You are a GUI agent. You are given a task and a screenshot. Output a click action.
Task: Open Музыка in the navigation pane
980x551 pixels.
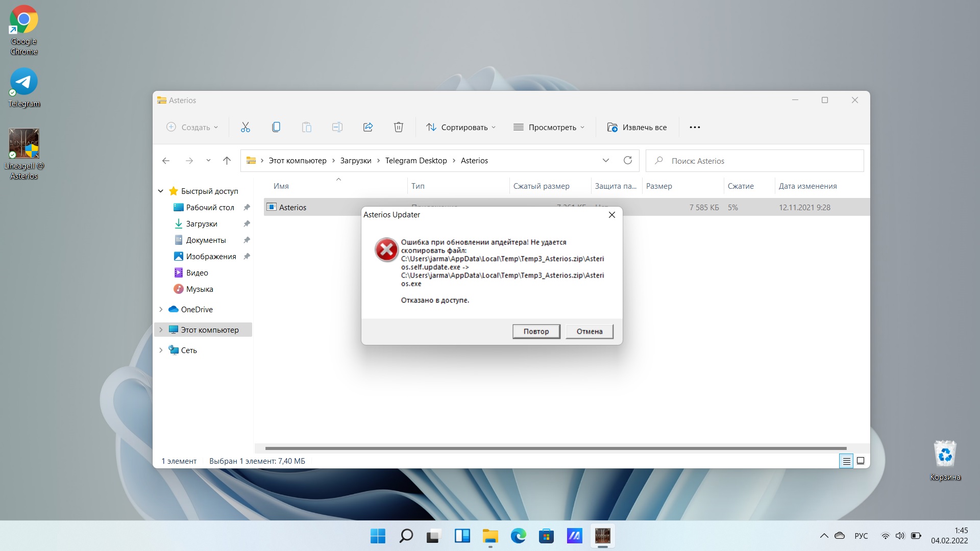tap(200, 289)
